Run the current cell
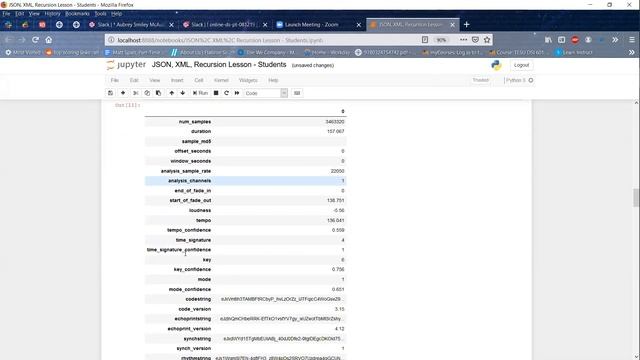The image size is (640, 360). coord(200,93)
